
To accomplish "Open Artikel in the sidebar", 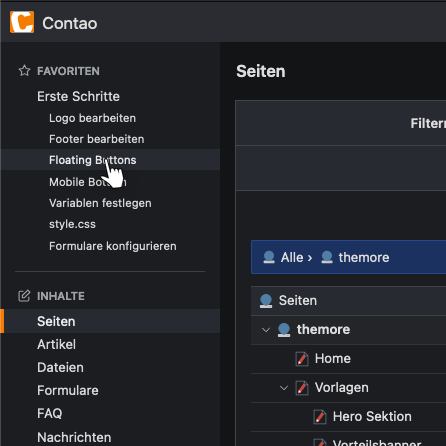I will pos(56,344).
